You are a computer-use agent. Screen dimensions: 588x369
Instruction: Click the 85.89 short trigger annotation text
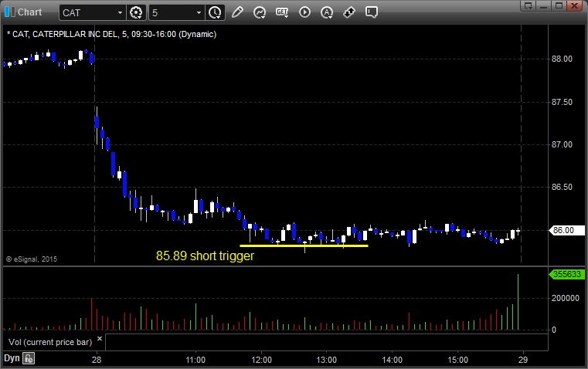(205, 256)
